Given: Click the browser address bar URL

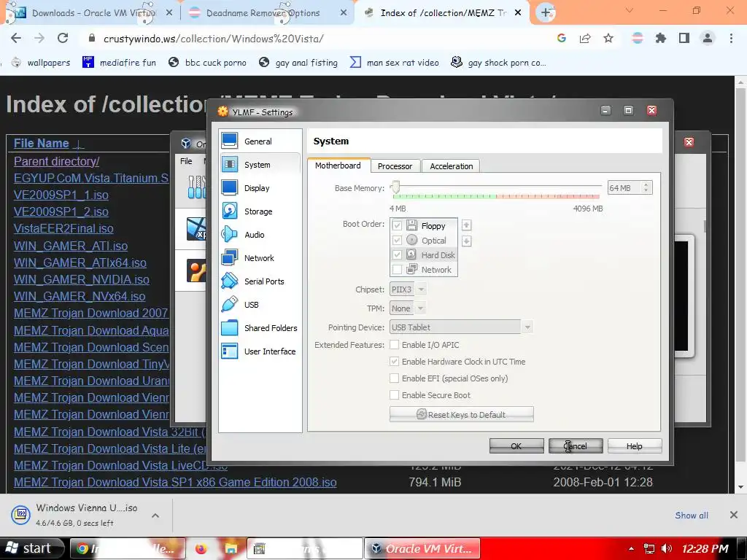Looking at the screenshot, I should click(214, 39).
